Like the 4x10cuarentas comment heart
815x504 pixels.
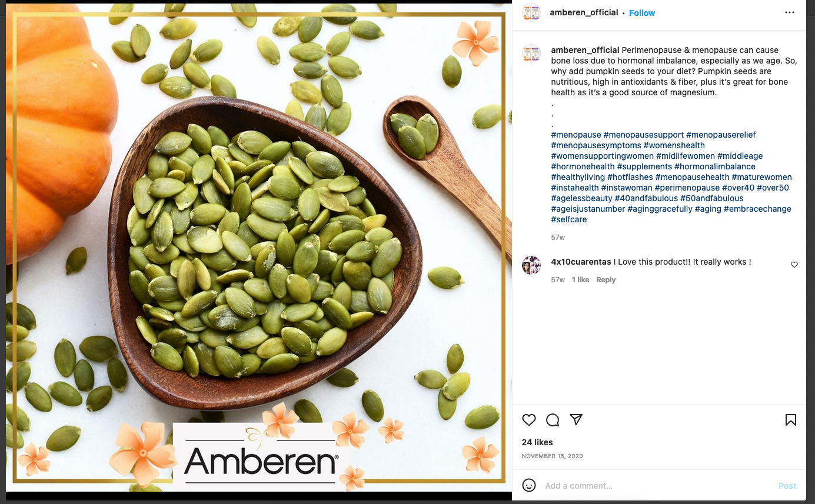point(794,265)
